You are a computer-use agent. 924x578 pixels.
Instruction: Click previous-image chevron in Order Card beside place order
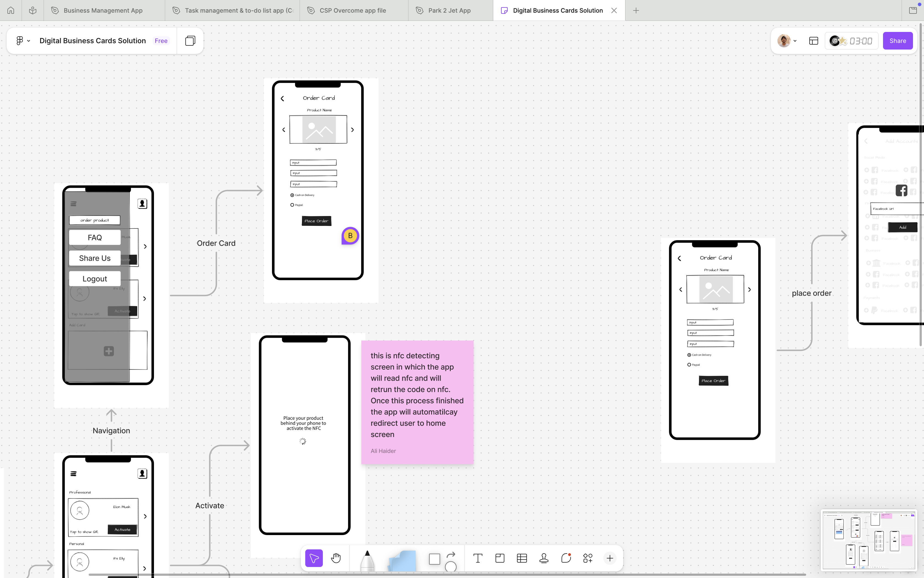[681, 290]
